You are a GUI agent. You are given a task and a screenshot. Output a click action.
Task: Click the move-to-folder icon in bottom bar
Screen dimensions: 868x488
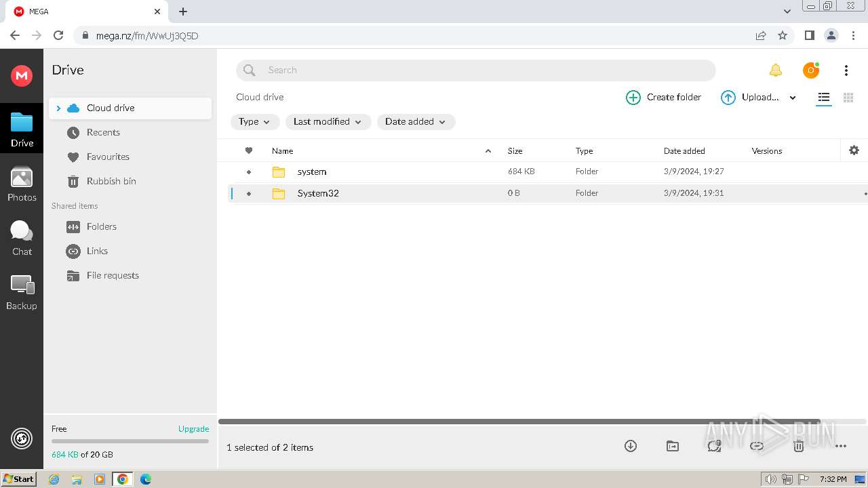[x=673, y=446]
